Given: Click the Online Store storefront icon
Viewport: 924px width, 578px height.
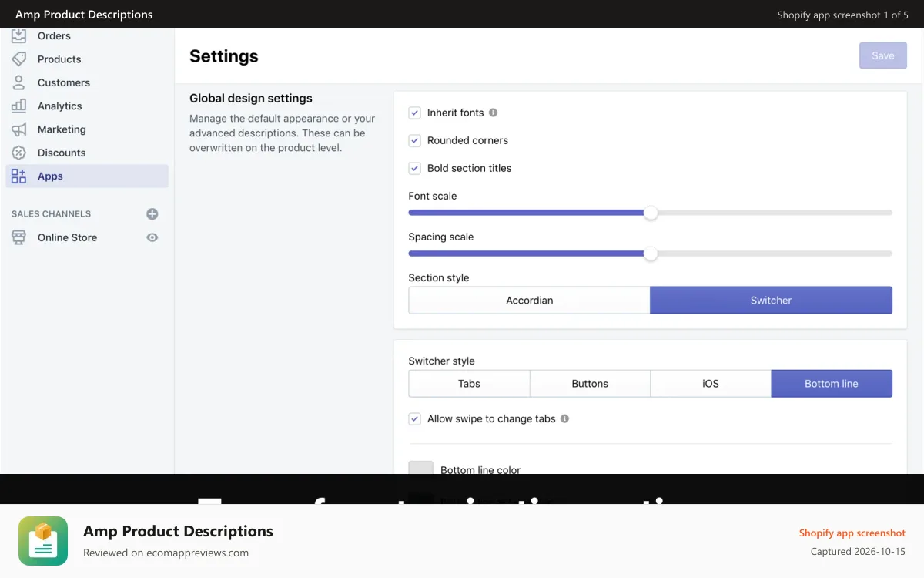Looking at the screenshot, I should pos(18,237).
